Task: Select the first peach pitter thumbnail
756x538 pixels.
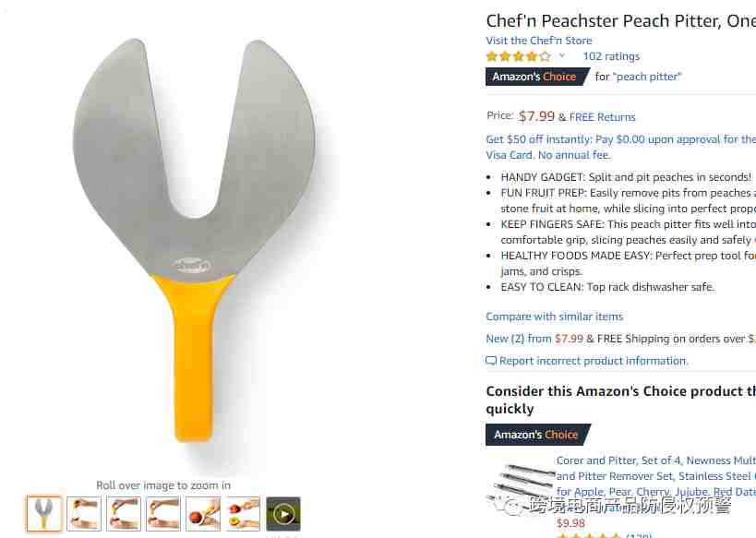Action: click(44, 514)
